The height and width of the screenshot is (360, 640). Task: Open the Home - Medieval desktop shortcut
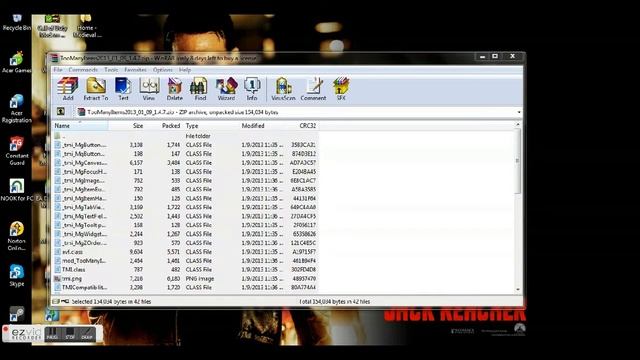87,27
